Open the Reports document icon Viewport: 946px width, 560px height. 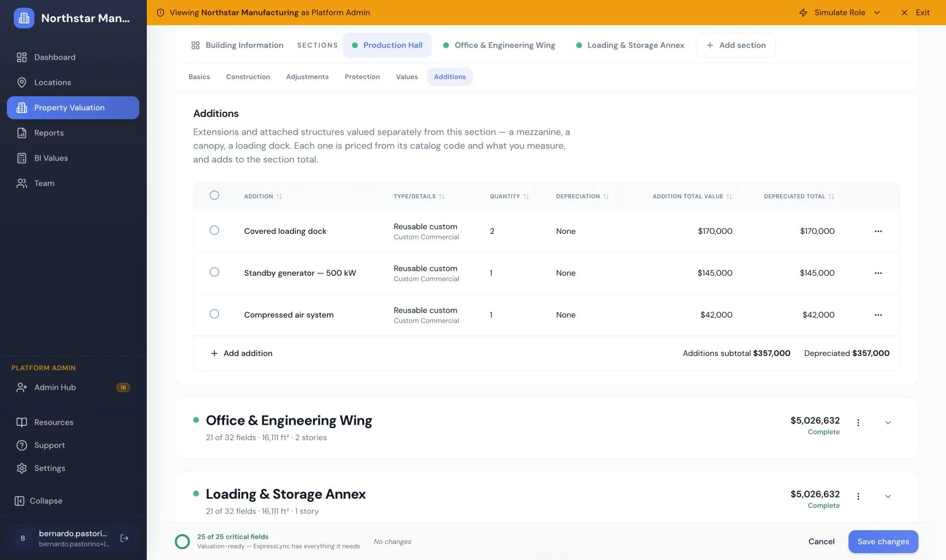[x=22, y=133]
